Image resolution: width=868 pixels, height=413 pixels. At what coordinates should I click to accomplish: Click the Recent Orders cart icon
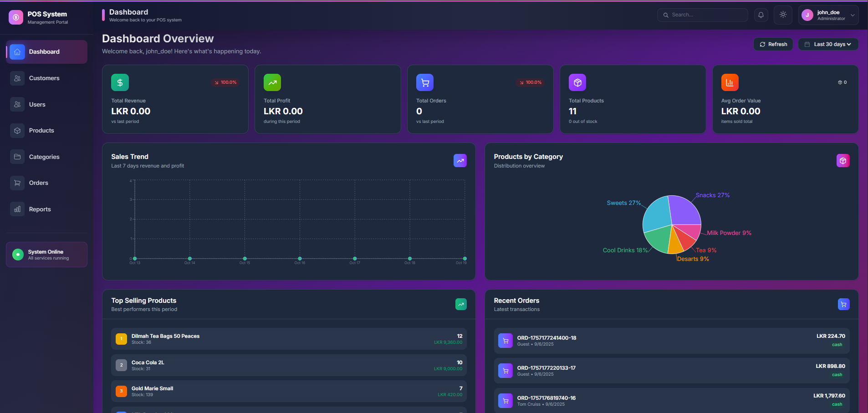[844, 304]
